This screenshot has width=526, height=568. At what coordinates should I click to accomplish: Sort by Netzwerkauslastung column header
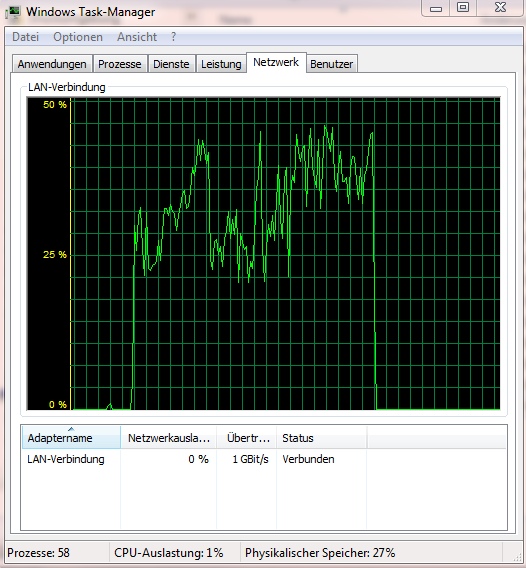click(x=168, y=438)
